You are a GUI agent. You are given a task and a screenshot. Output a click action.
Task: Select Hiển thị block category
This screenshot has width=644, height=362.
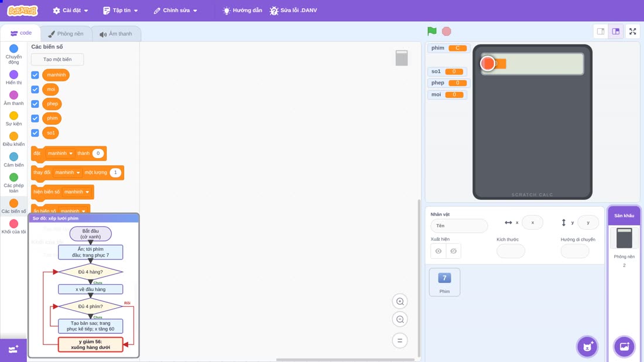(13, 77)
